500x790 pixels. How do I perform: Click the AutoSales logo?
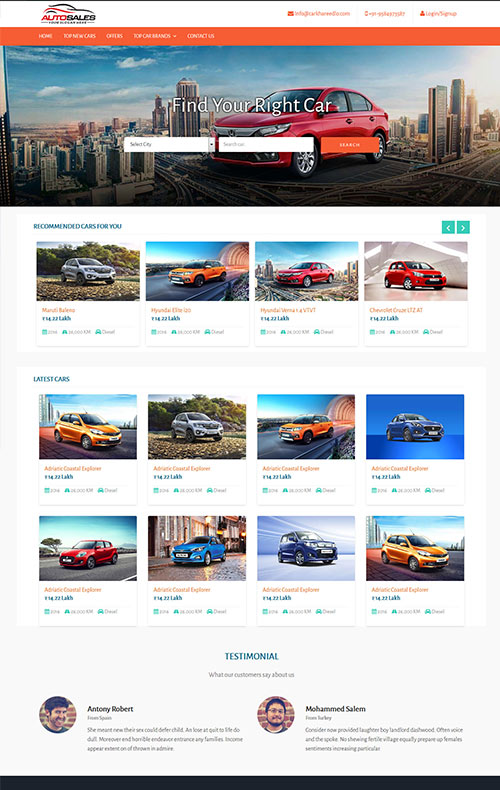tap(69, 14)
